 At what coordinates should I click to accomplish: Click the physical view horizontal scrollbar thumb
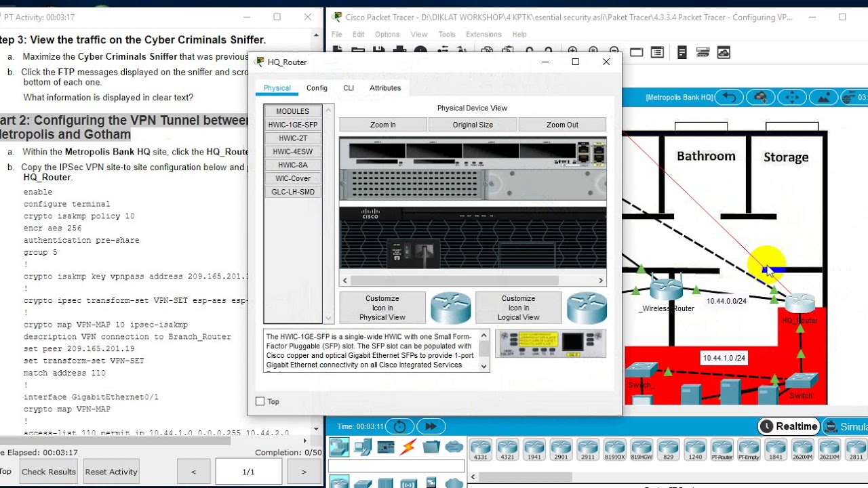(x=454, y=281)
